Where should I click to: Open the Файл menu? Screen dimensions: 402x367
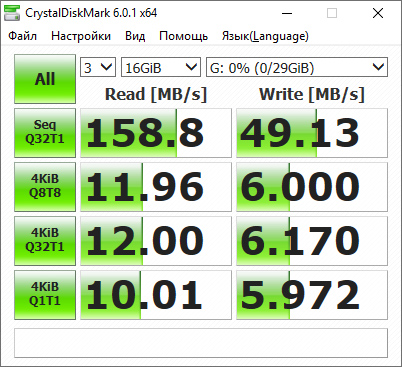(x=22, y=36)
